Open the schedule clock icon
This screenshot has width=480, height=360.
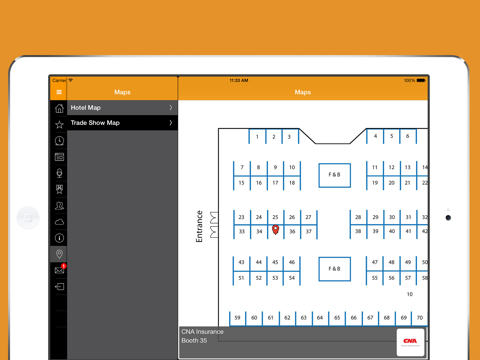[x=59, y=141]
